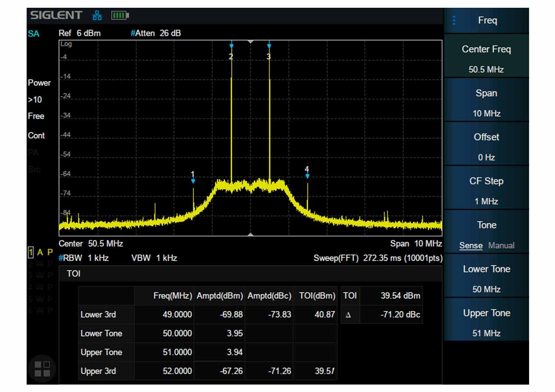Open the grid menu icon at bottom left

pyautogui.click(x=42, y=369)
